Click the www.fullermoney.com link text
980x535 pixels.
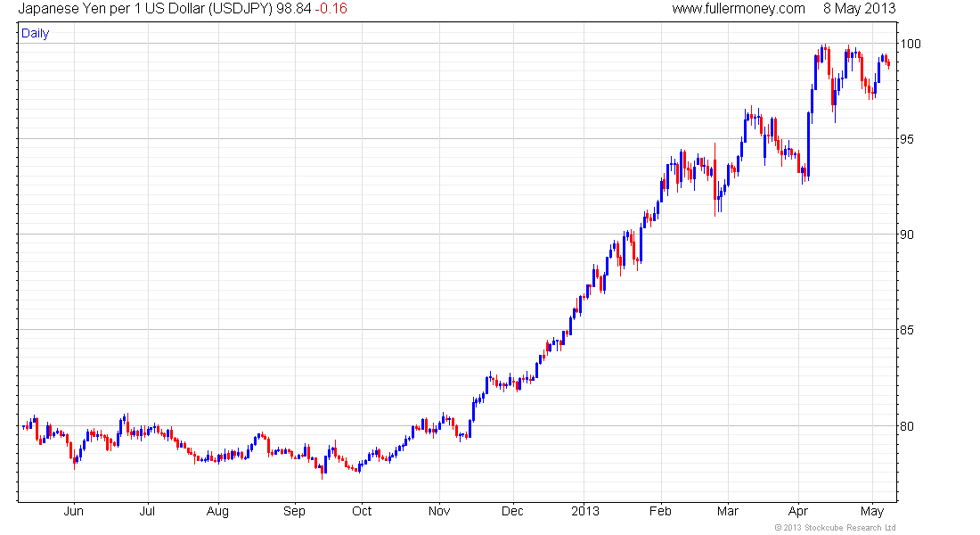tap(739, 9)
